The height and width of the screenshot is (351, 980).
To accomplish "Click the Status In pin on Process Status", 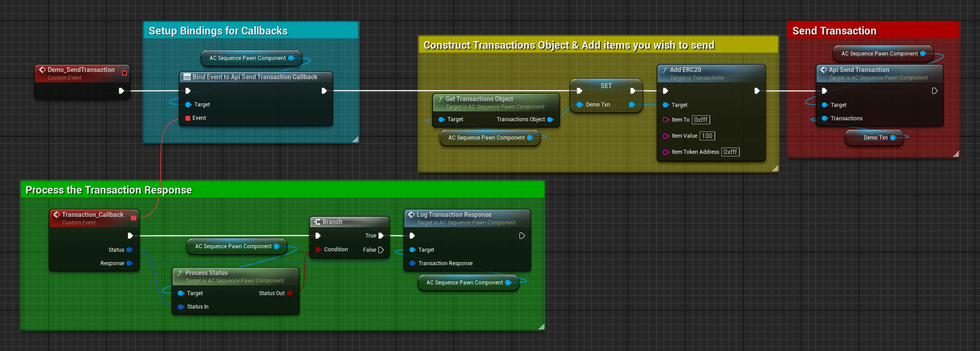I will coord(181,307).
